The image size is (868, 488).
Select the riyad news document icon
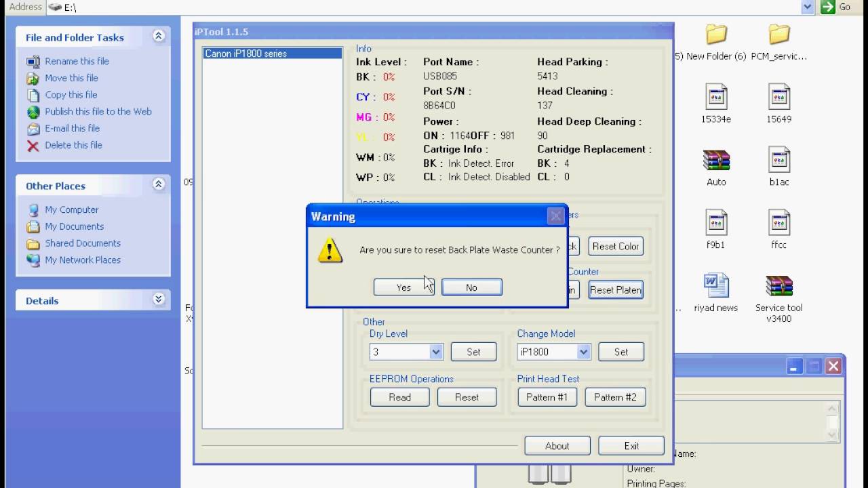[716, 285]
